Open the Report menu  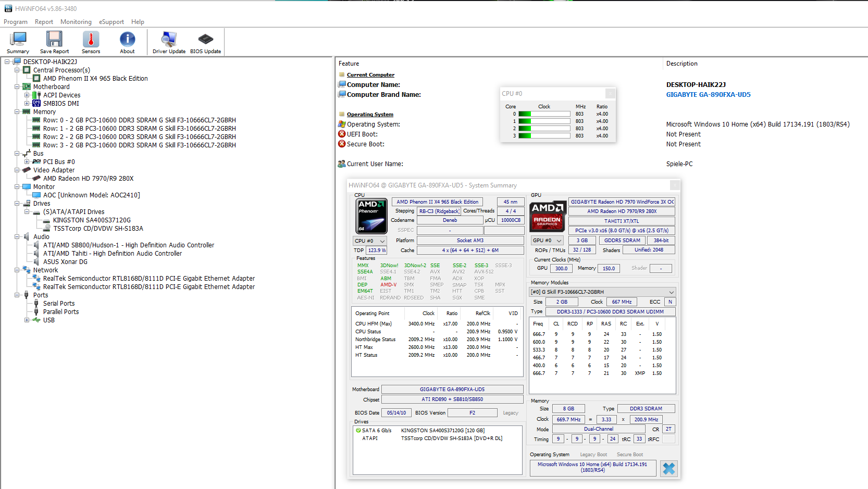coord(44,22)
